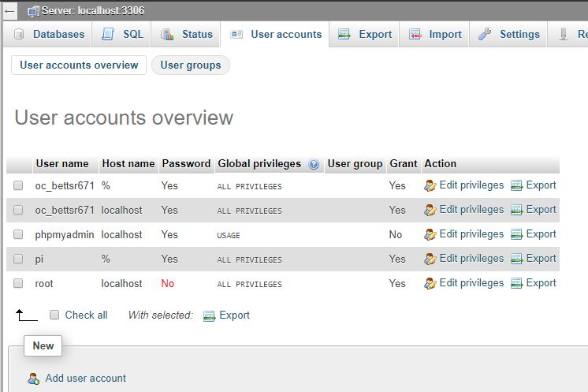This screenshot has width=588, height=392.
Task: Click the SQL tab icon
Action: [108, 34]
